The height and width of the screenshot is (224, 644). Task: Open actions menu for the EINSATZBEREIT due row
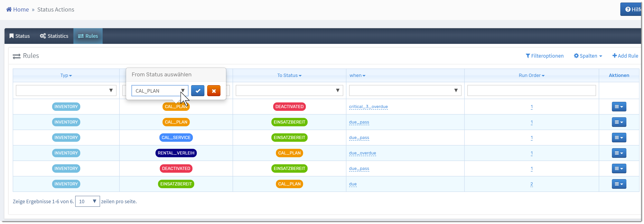pyautogui.click(x=619, y=184)
